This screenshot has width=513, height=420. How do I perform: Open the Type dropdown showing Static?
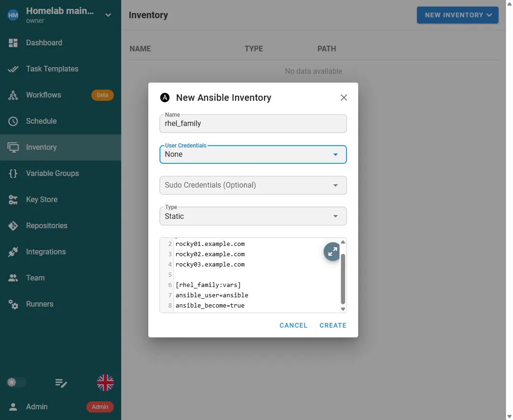[253, 216]
